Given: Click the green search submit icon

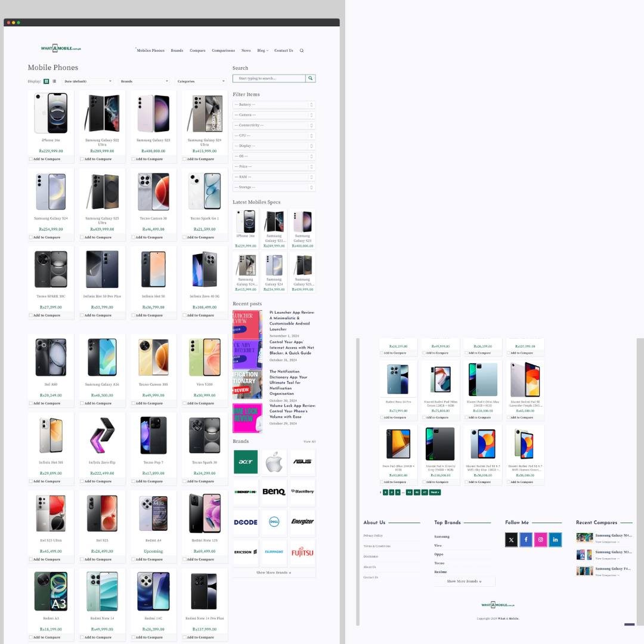Looking at the screenshot, I should (311, 79).
